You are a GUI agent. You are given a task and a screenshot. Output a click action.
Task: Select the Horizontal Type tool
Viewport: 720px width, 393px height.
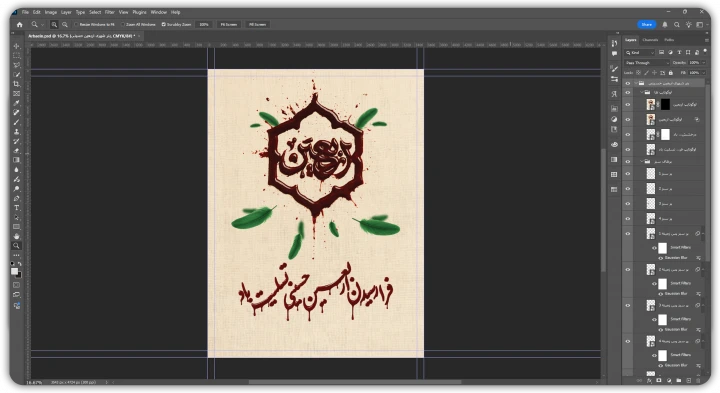click(17, 208)
